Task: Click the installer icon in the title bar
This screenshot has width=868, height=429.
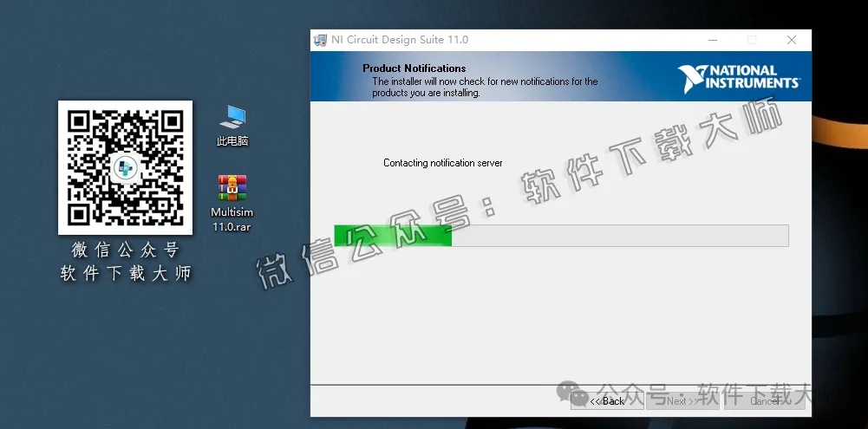Action: 320,40
